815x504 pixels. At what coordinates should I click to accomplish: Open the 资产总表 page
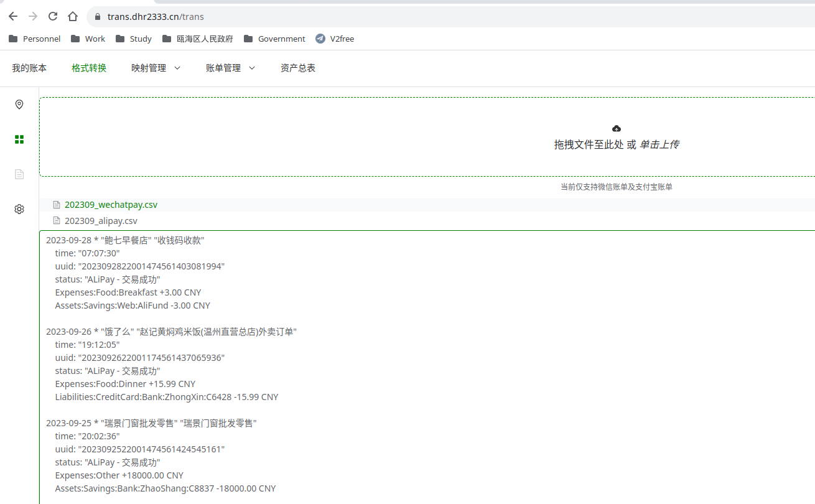tap(298, 68)
